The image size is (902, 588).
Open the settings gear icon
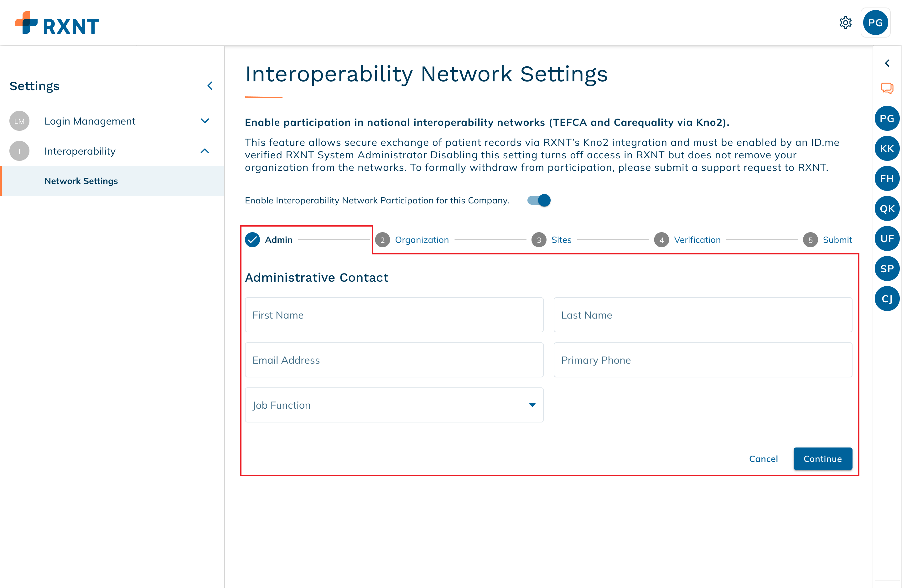pyautogui.click(x=846, y=23)
